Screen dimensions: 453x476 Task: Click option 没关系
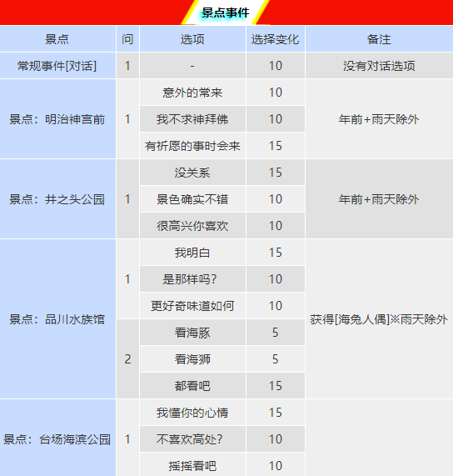coord(192,173)
